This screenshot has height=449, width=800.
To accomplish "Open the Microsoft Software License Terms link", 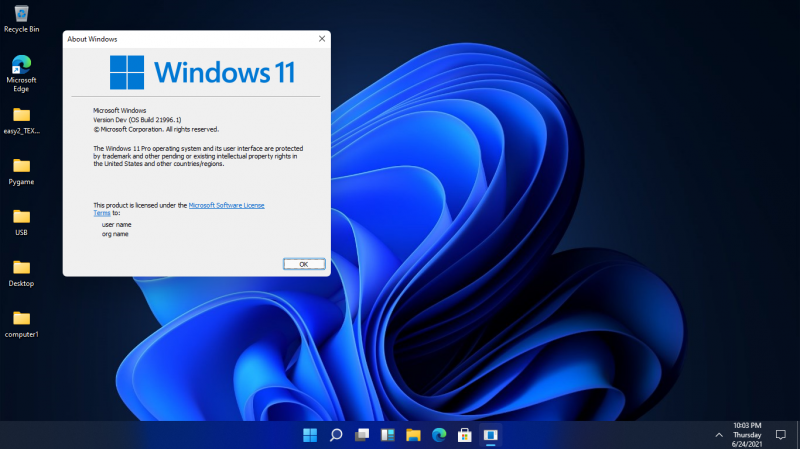I will pos(226,204).
